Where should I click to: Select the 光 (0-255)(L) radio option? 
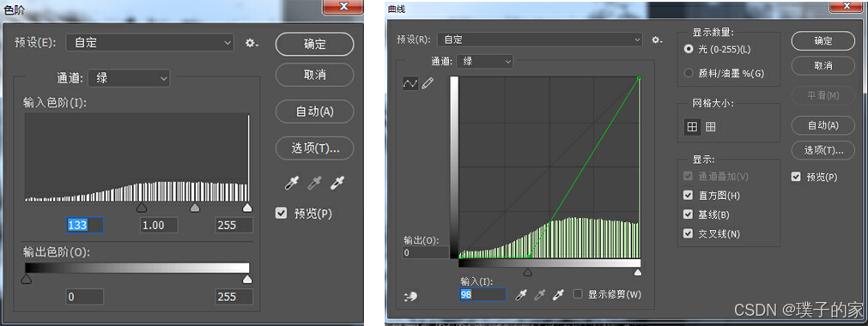[689, 49]
